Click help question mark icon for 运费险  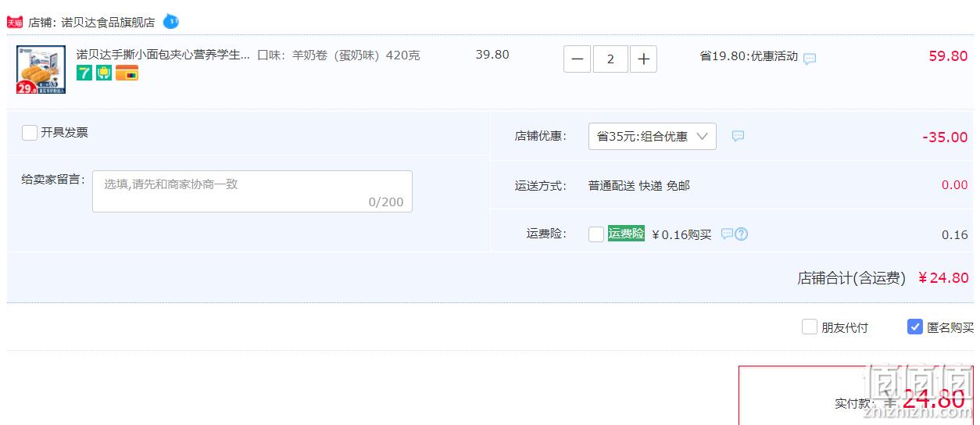click(x=742, y=234)
